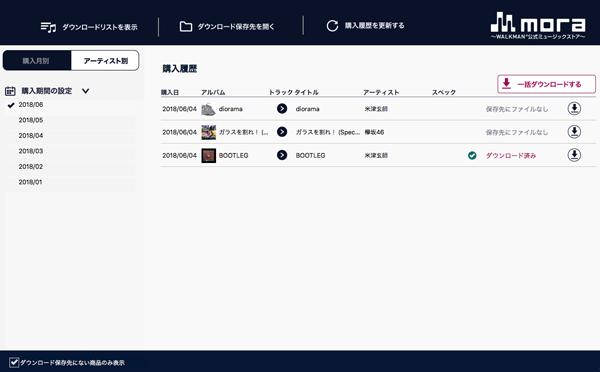
Task: Expand tracks arrow for diorama row
Action: coord(282,109)
